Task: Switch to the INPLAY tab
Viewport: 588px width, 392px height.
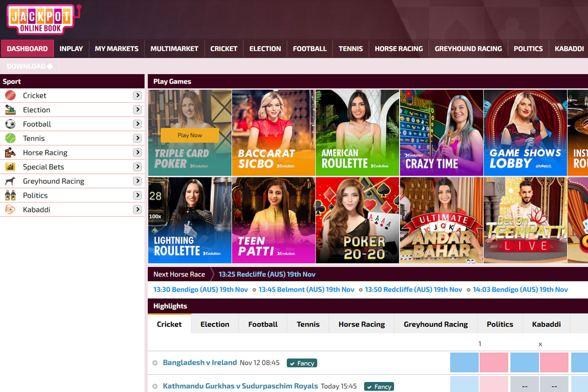Action: click(71, 48)
